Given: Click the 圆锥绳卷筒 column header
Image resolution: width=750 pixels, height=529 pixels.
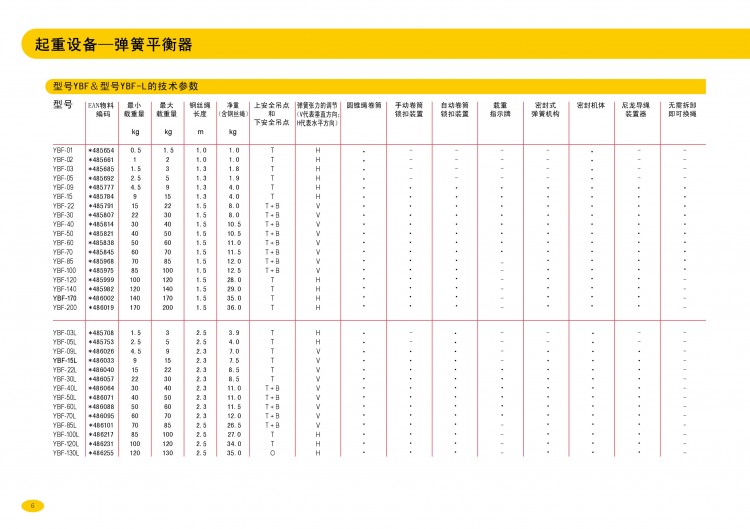Looking at the screenshot, I should click(364, 105).
